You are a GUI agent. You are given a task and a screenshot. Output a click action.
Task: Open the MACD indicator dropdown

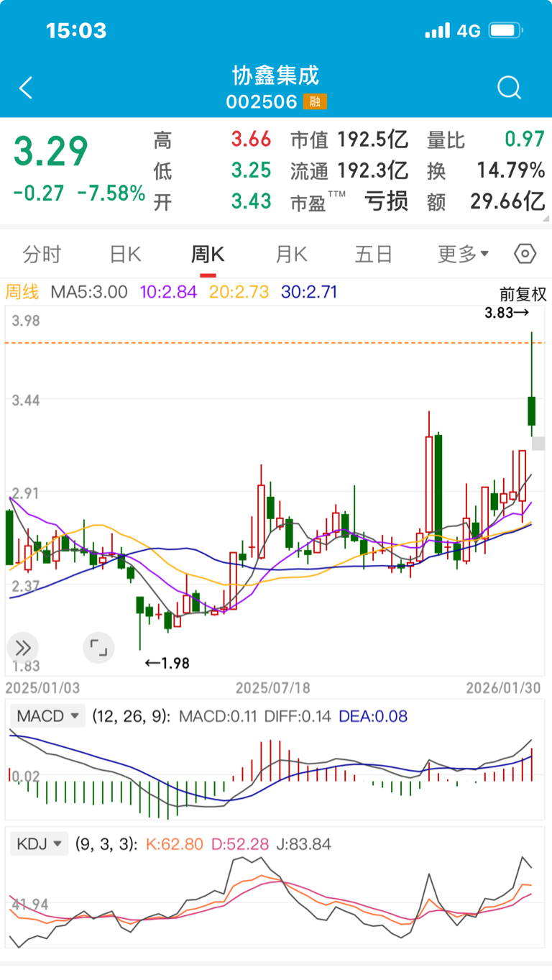tap(48, 716)
